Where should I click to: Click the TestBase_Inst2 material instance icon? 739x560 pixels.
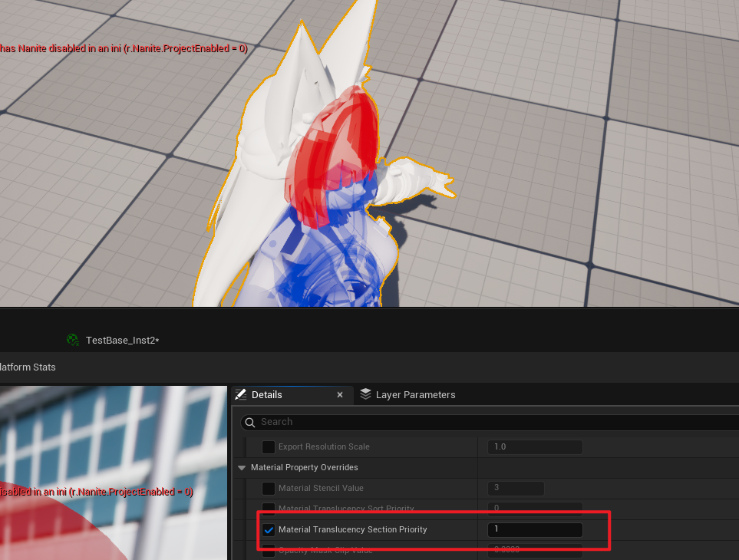coord(73,340)
